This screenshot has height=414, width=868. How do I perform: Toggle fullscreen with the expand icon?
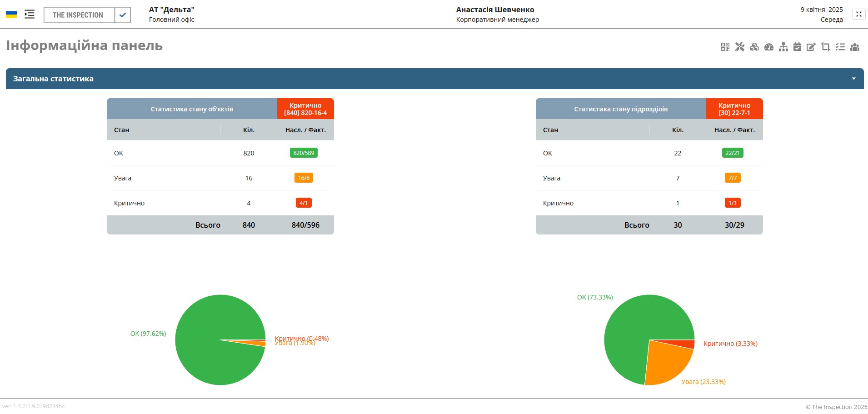[x=858, y=15]
